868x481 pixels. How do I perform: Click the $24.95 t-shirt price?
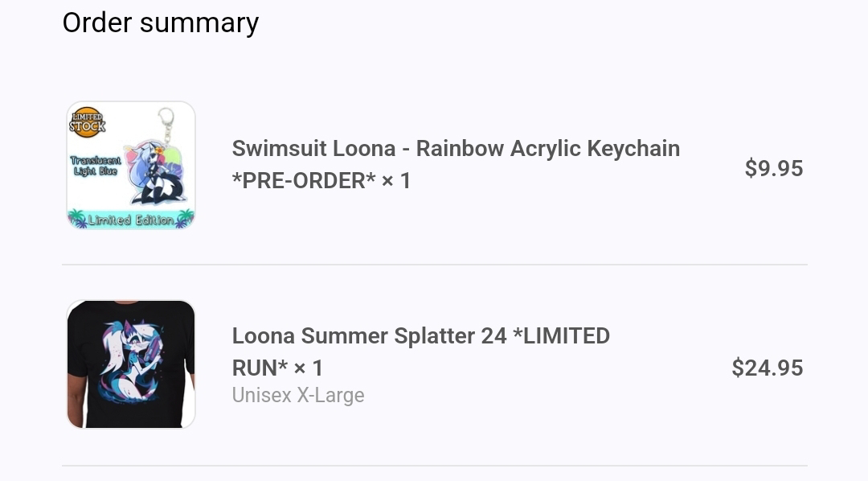click(x=767, y=368)
